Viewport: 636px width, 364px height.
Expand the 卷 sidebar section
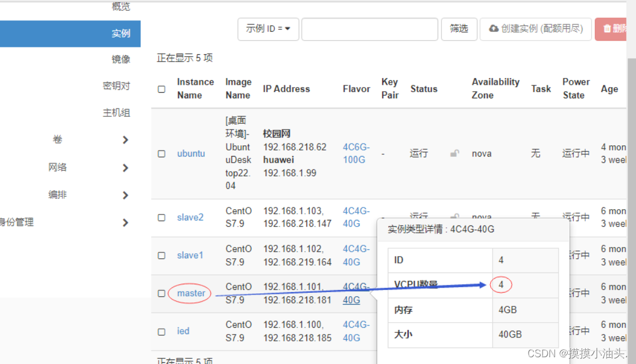[57, 140]
